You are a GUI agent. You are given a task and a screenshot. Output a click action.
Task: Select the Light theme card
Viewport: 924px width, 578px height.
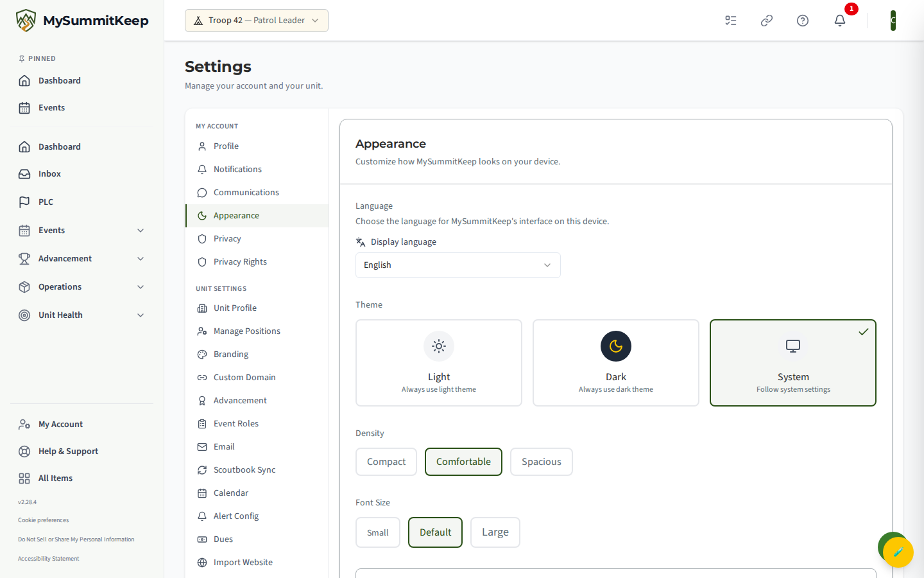coord(439,363)
